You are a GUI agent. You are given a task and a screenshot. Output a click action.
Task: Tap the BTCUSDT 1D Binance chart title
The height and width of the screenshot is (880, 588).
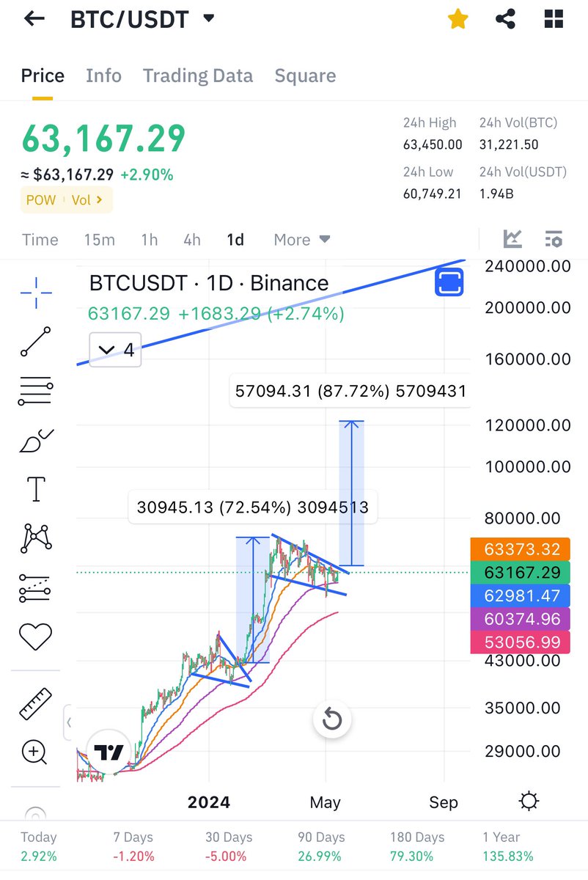[x=209, y=283]
